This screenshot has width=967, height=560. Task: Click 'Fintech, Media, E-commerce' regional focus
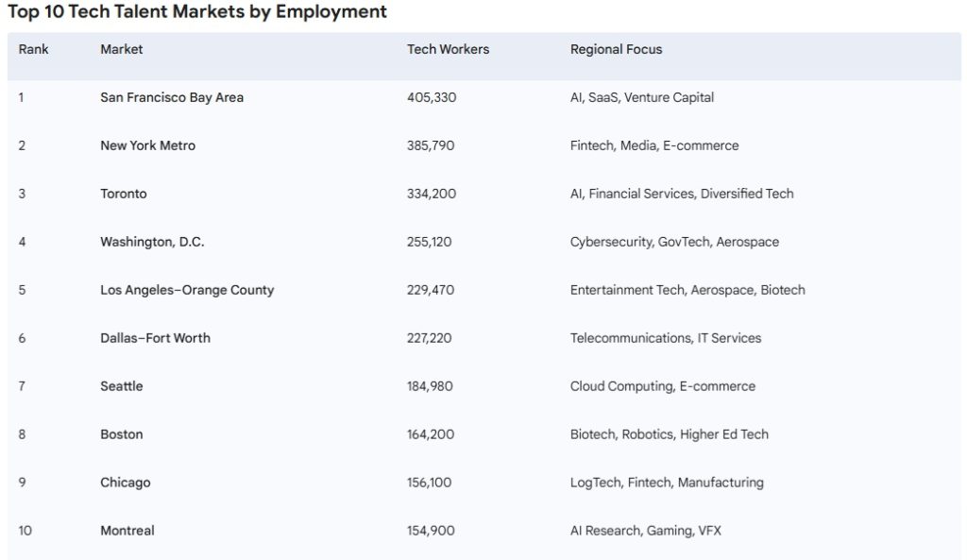pyautogui.click(x=654, y=145)
